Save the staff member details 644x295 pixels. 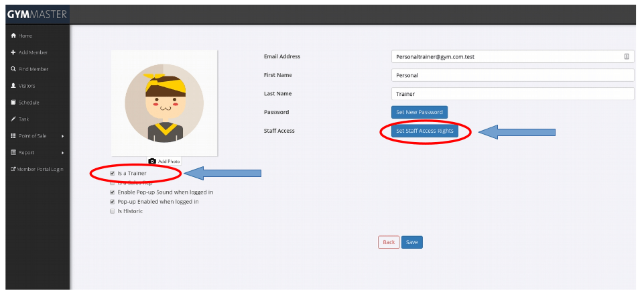[x=412, y=242]
